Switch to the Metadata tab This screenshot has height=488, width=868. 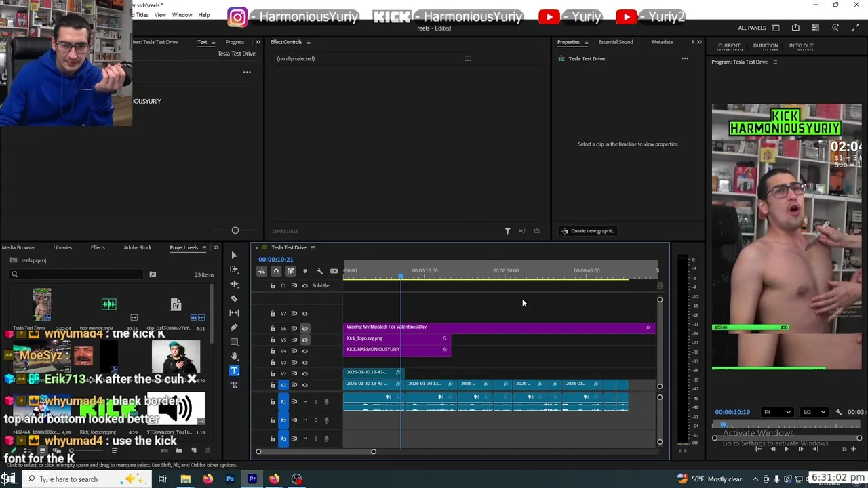[x=663, y=42]
